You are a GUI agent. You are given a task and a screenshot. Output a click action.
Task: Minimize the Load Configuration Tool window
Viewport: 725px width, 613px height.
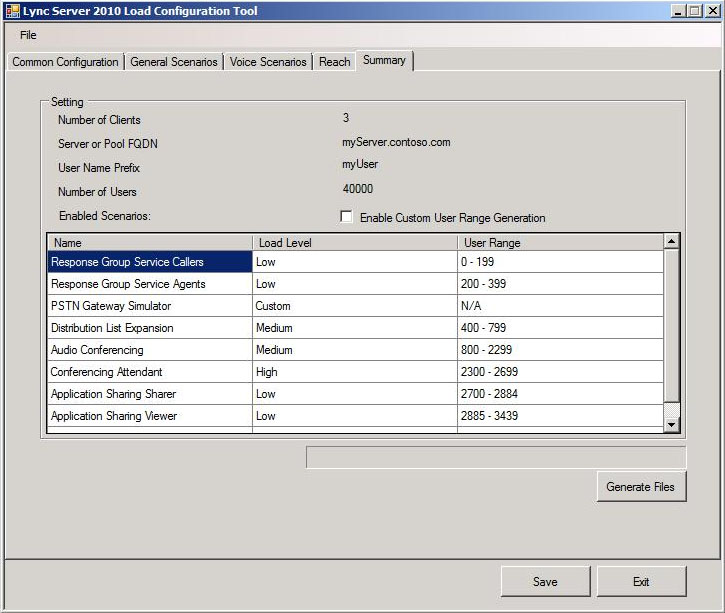pyautogui.click(x=678, y=11)
